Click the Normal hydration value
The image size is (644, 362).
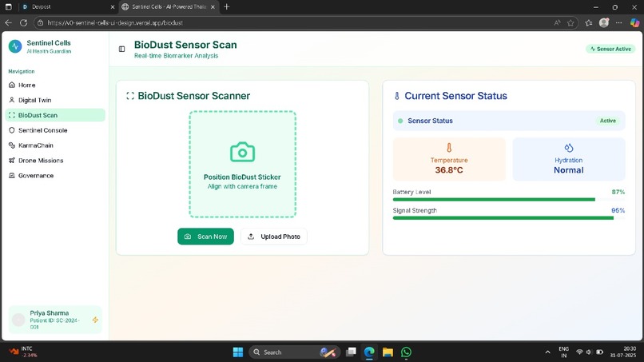568,170
